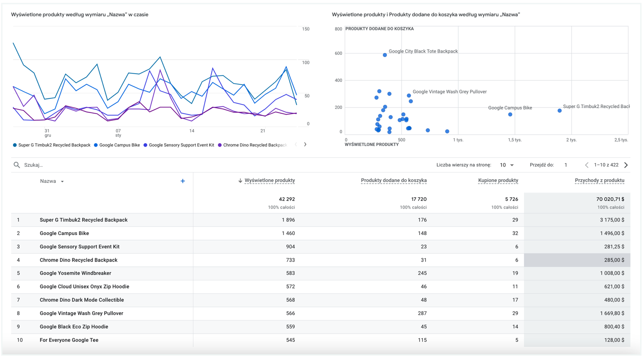Toggle Google Sensory Support Event Kit legend series
644x359 pixels.
181,145
